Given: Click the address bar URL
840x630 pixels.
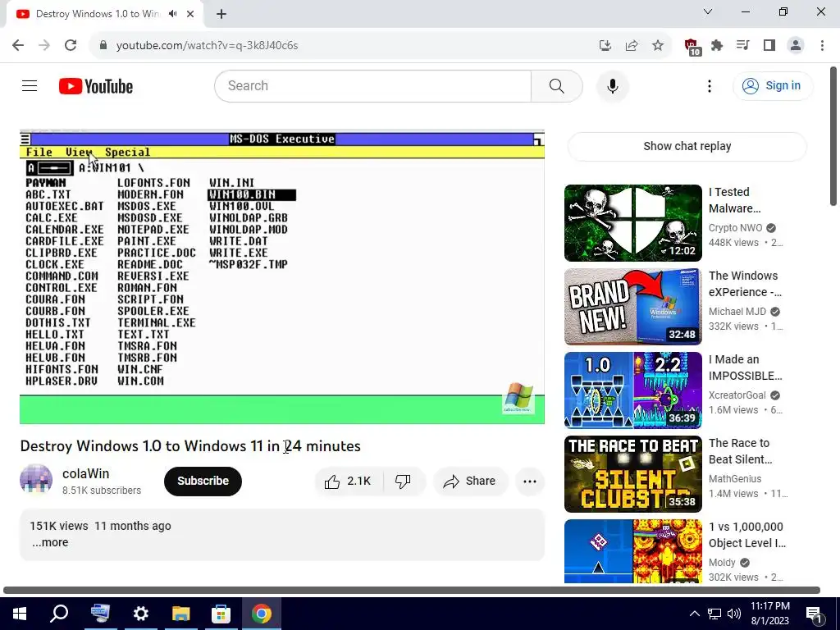Looking at the screenshot, I should click(207, 46).
